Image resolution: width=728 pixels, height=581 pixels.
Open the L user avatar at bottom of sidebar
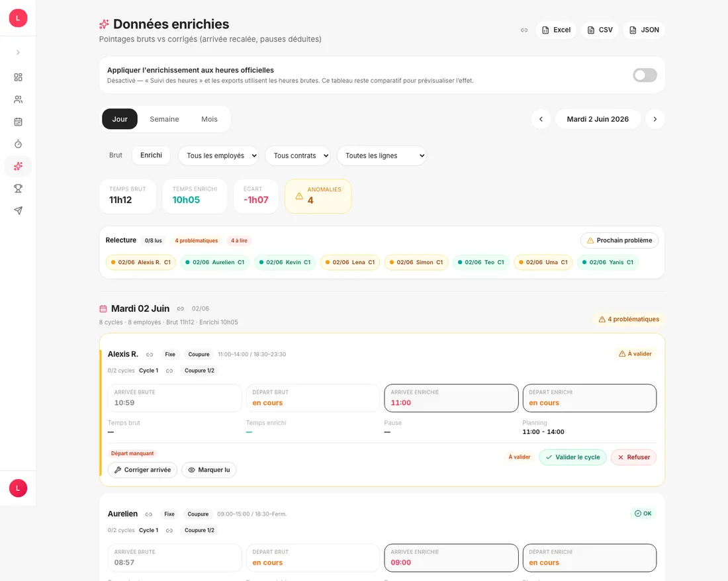18,488
